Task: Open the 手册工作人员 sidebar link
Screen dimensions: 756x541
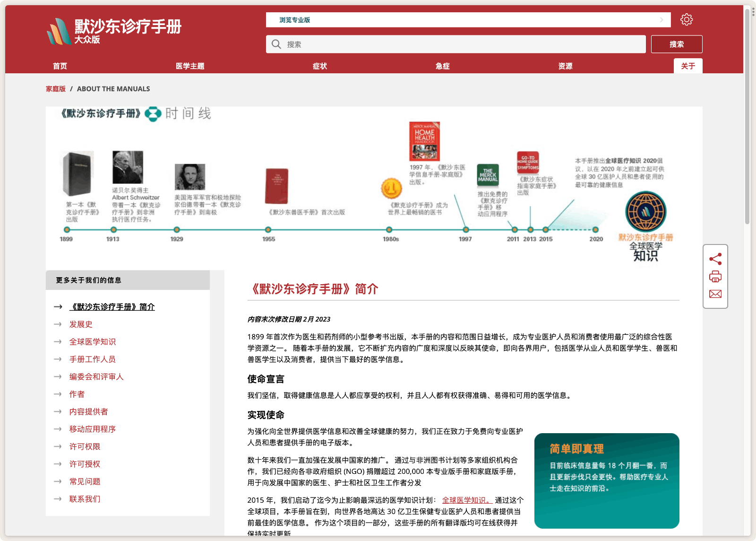Action: [x=93, y=359]
